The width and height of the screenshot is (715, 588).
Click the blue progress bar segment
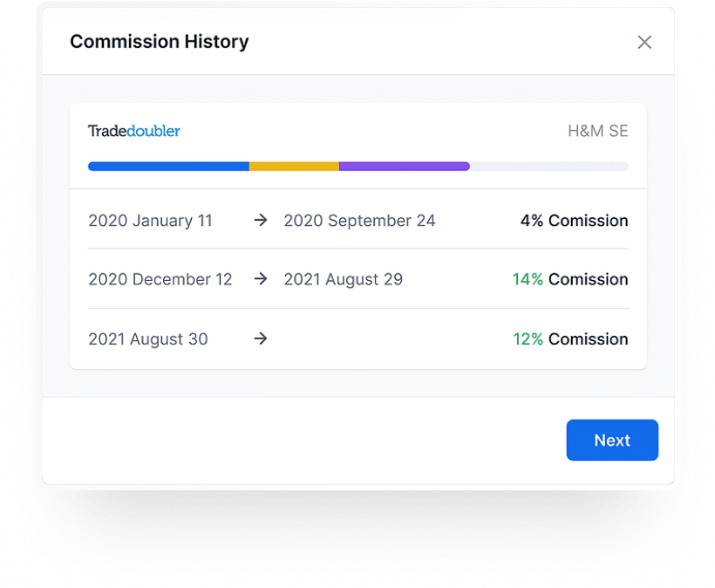(x=168, y=166)
